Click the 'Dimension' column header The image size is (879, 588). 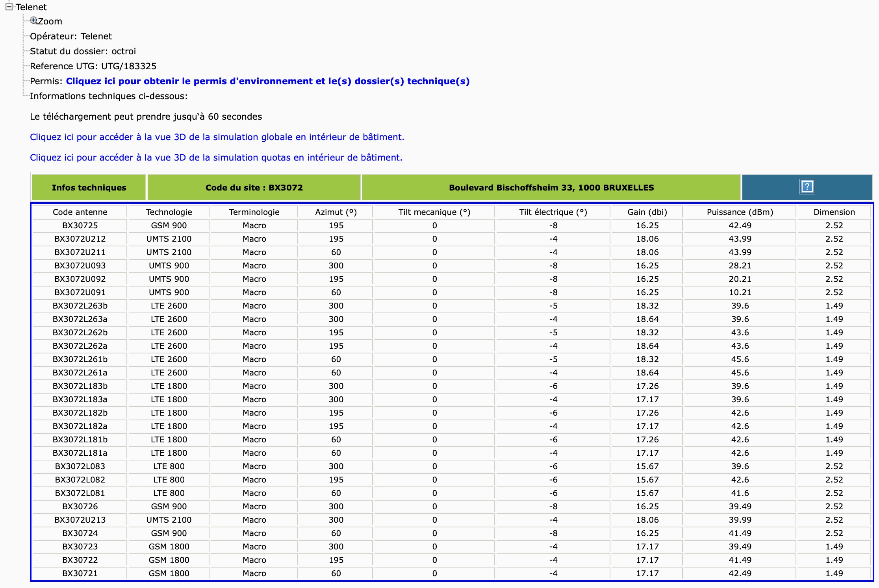pyautogui.click(x=834, y=212)
